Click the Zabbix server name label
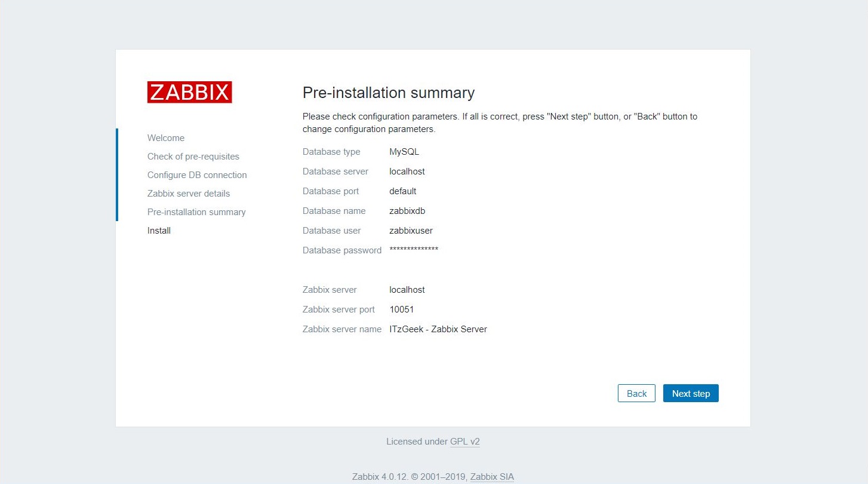 342,329
